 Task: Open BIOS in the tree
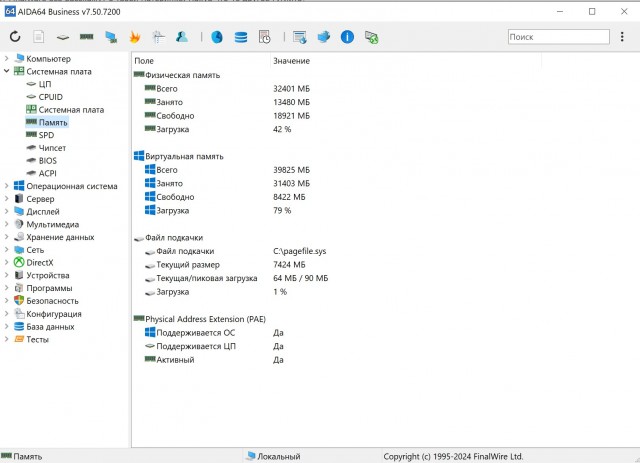point(47,161)
